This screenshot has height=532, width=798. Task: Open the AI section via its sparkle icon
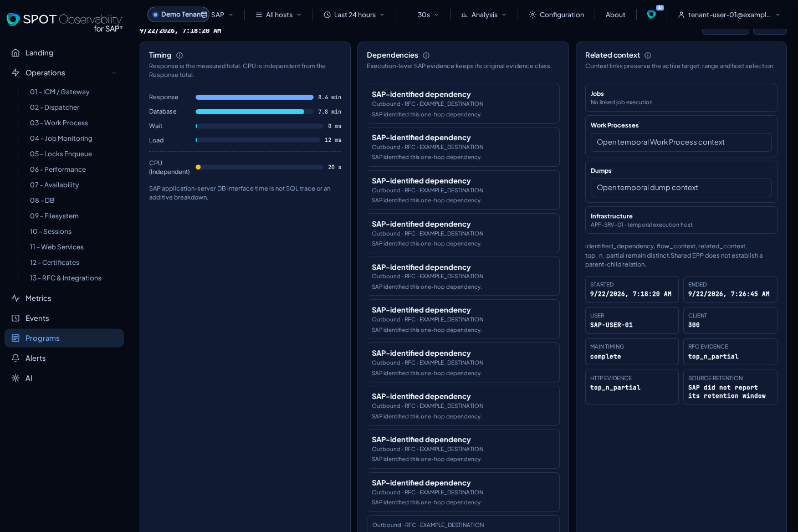click(x=16, y=378)
